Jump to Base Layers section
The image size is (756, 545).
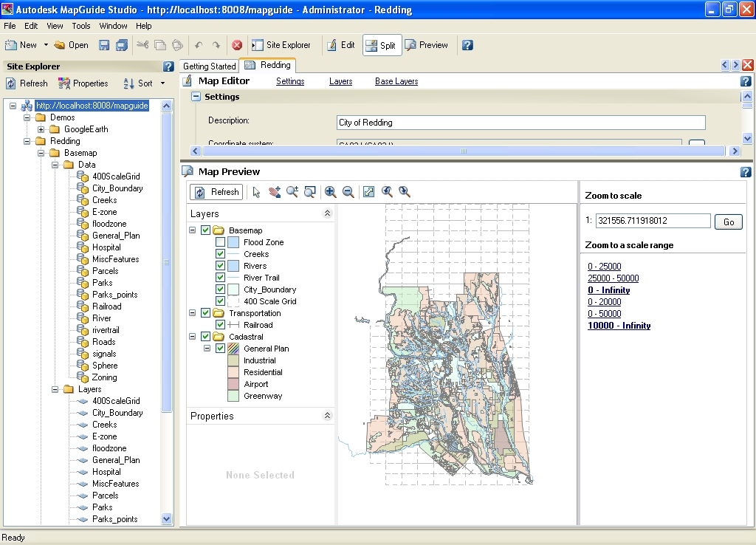[396, 81]
